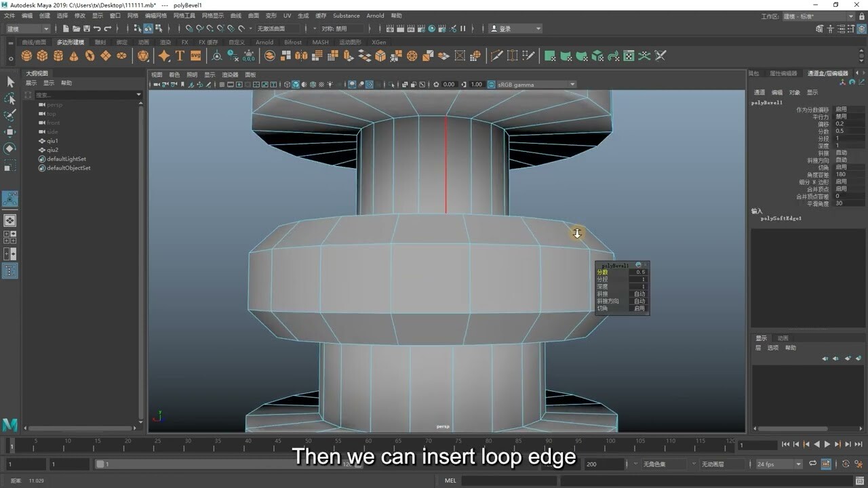Open the Attribute Editor panel icon top right
Viewport: 868px width, 488px height.
point(841,28)
